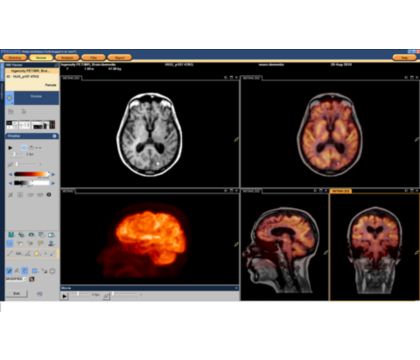Click the eye icon in tool grid

(x=31, y=235)
